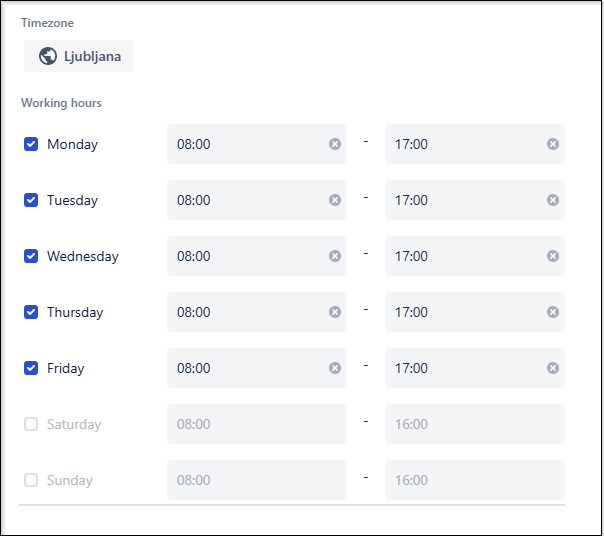The image size is (604, 536).
Task: Uncheck the Wednesday checkbox
Action: pos(31,256)
